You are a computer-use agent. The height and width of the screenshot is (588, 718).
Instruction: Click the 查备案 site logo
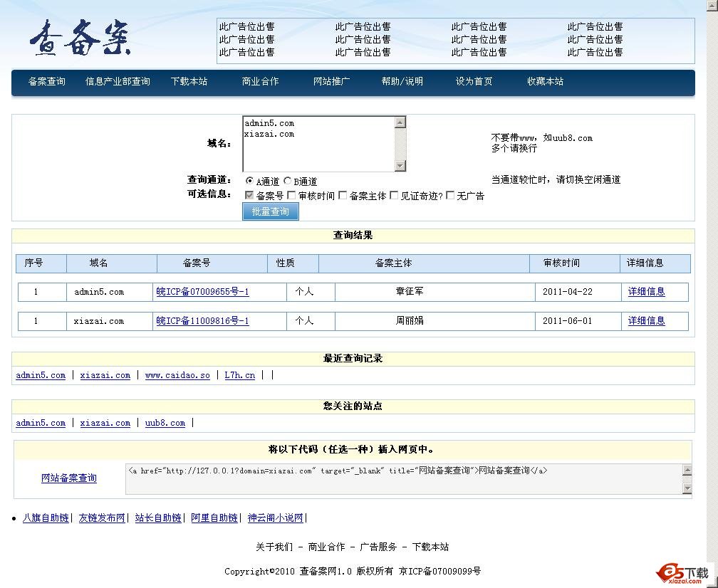point(80,40)
